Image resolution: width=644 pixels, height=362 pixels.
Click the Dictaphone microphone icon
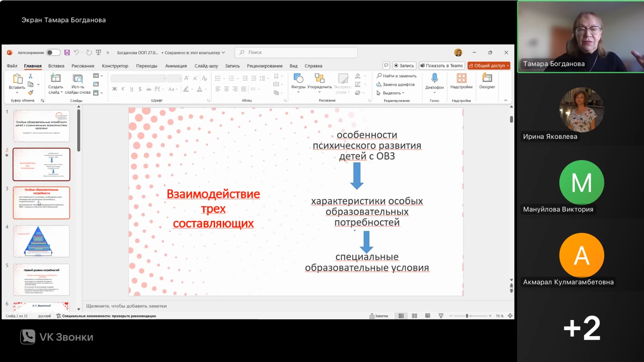(434, 78)
